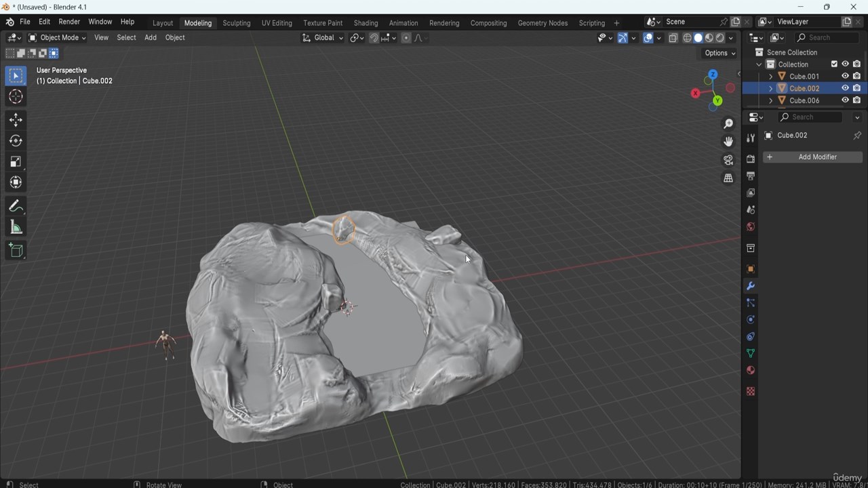This screenshot has height=488, width=868.
Task: Open the Particles properties tab
Action: point(751,303)
